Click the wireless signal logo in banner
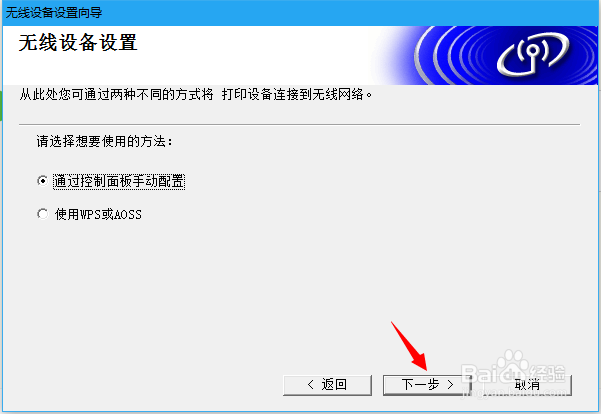The image size is (601, 414). tap(533, 54)
